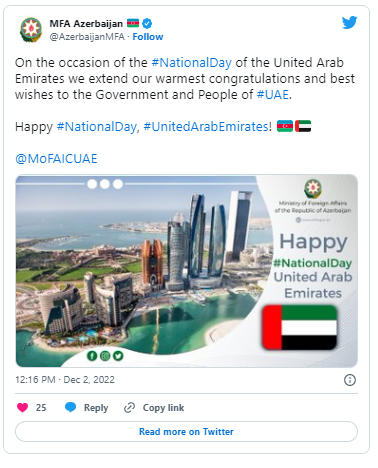The height and width of the screenshot is (468, 378).
Task: Click the Facebook icon in the image
Action: tap(92, 356)
